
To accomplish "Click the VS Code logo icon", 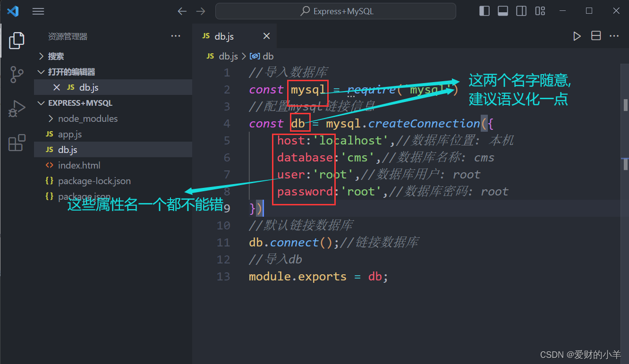I will [13, 10].
